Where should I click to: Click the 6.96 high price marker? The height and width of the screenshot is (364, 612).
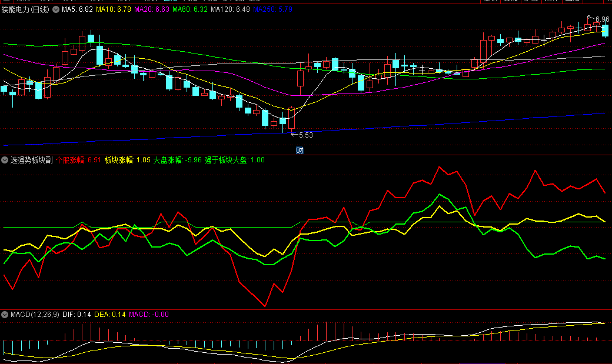(x=602, y=19)
